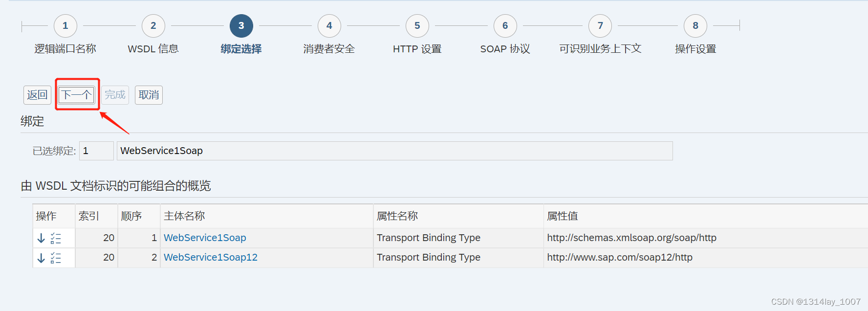Screen dimensions: 868x311
Task: Click checklist icon in WebService1Soap12 row
Action: [56, 258]
